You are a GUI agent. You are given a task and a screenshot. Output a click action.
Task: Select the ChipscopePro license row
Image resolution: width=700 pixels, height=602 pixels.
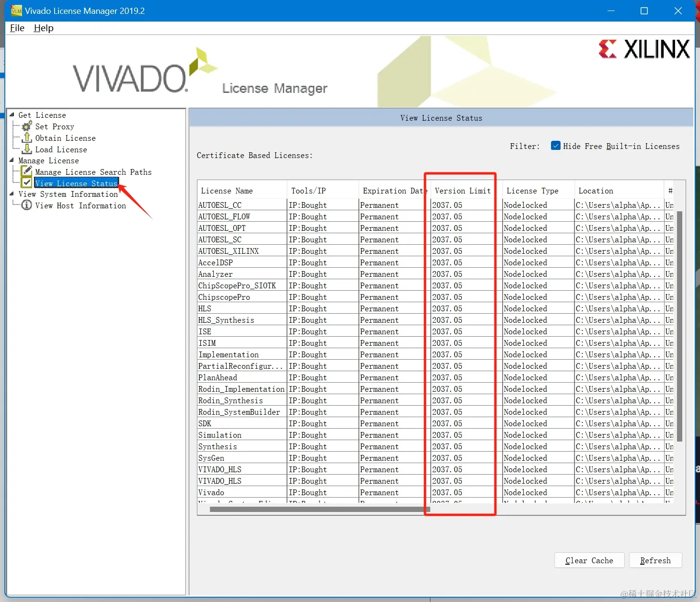(435, 297)
